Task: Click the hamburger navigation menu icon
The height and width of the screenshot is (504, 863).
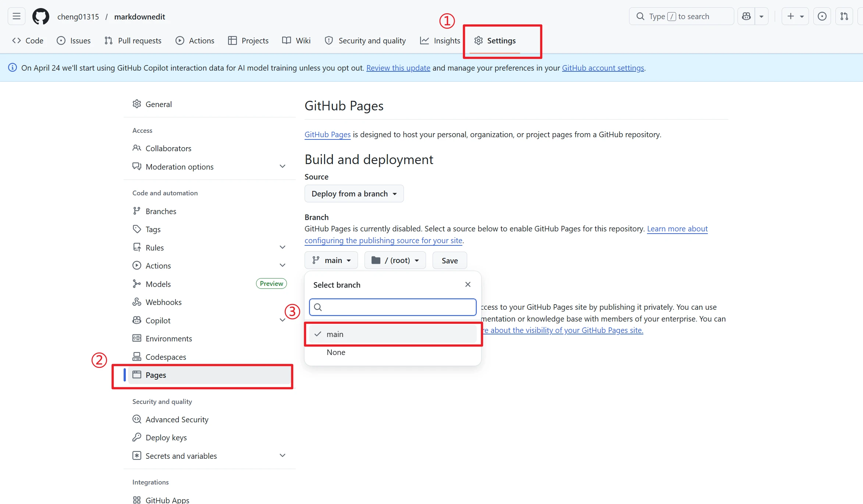Action: [16, 16]
